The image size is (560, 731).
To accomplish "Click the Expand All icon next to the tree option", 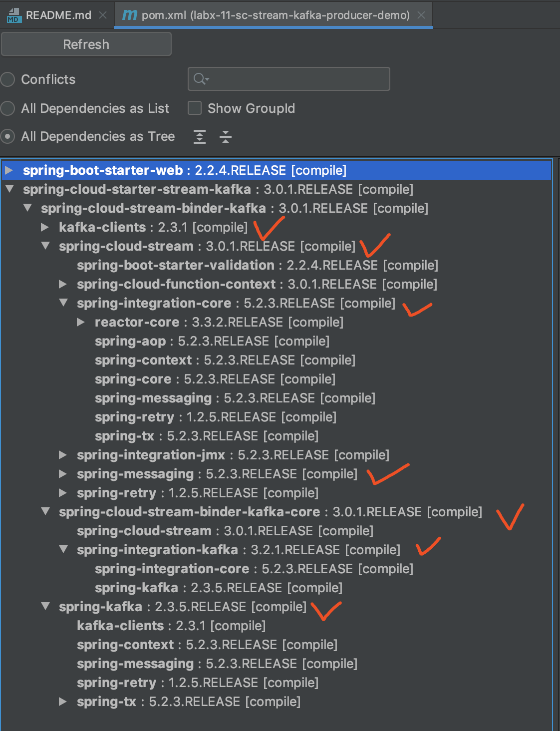I will pos(199,136).
